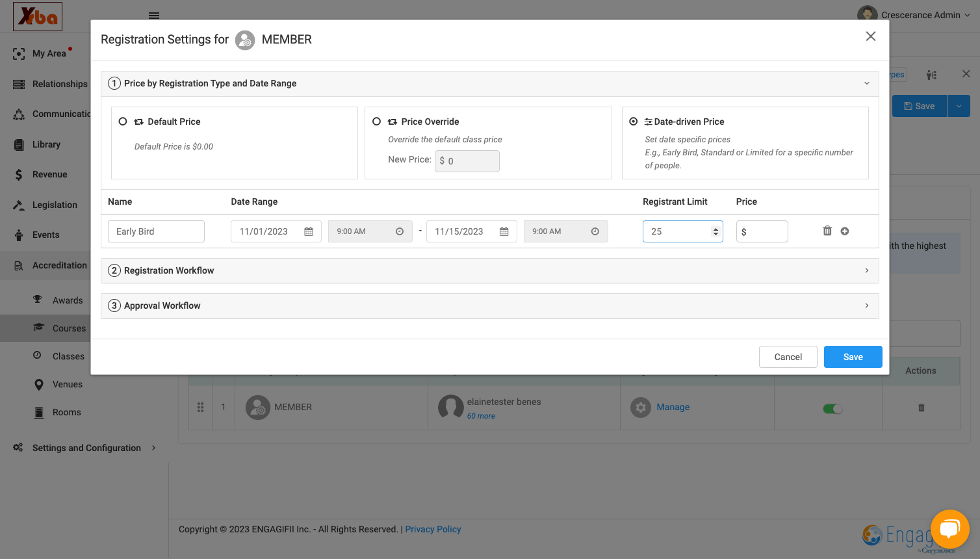Expand the Registration Workflow section
Viewport: 980px width, 559px height.
pos(866,270)
